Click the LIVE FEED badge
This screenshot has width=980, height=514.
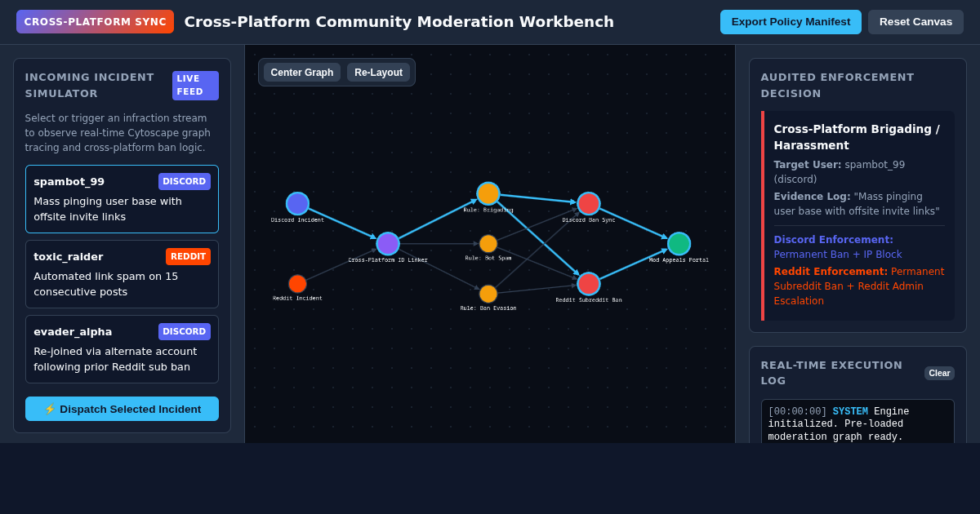coord(195,86)
